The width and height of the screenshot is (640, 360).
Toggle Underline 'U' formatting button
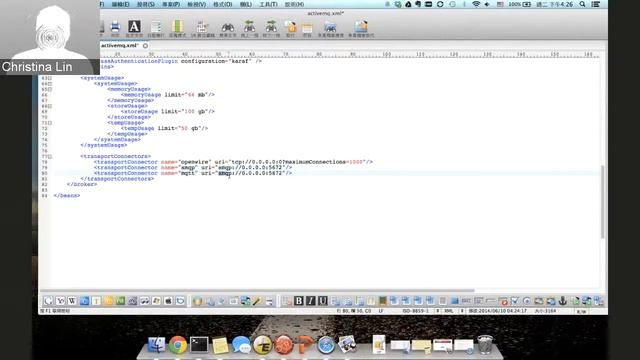click(x=322, y=301)
